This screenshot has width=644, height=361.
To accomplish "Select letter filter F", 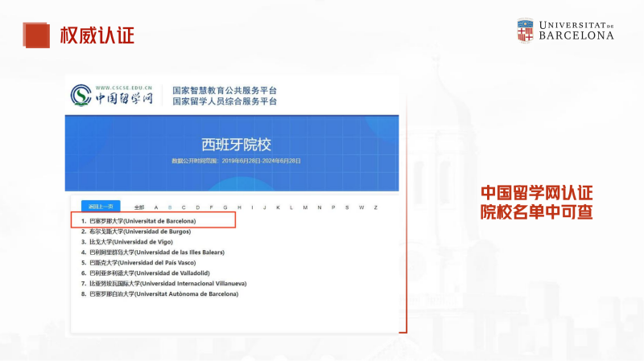I will (211, 207).
